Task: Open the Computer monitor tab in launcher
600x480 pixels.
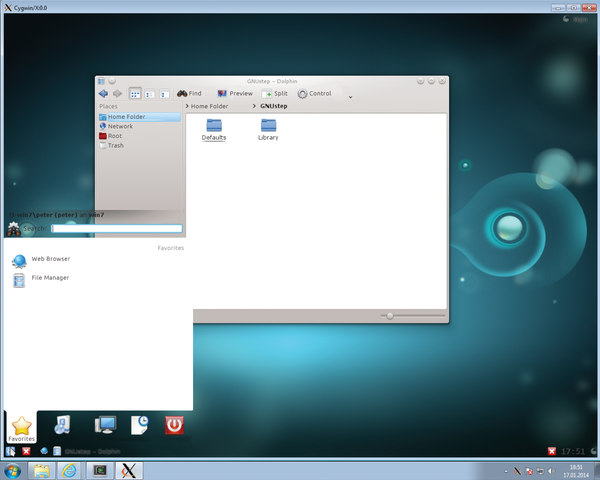Action: point(105,425)
